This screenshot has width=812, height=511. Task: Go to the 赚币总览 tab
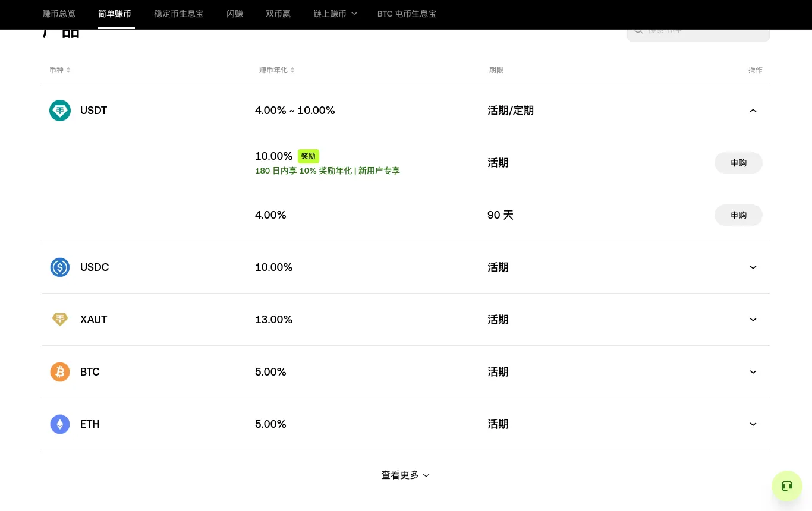click(59, 14)
